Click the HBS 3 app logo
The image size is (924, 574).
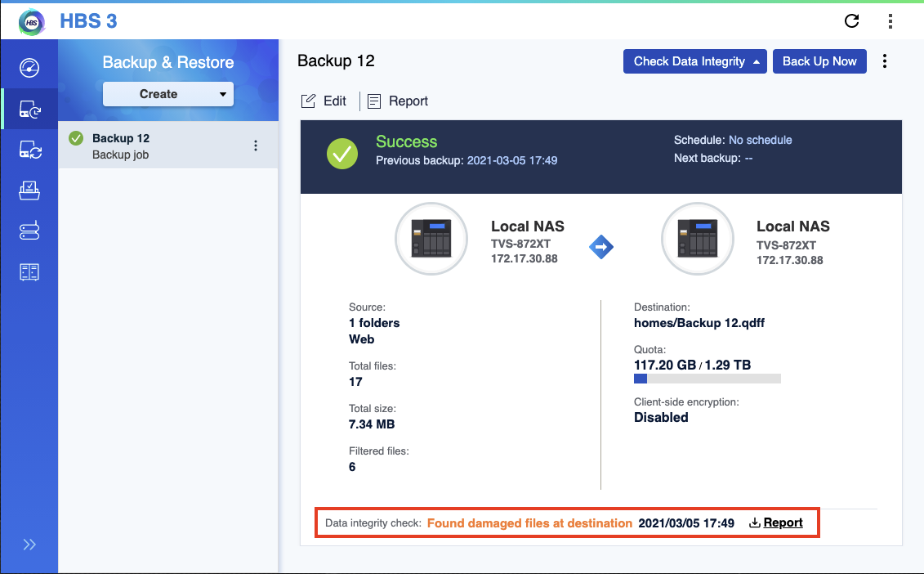click(x=32, y=21)
